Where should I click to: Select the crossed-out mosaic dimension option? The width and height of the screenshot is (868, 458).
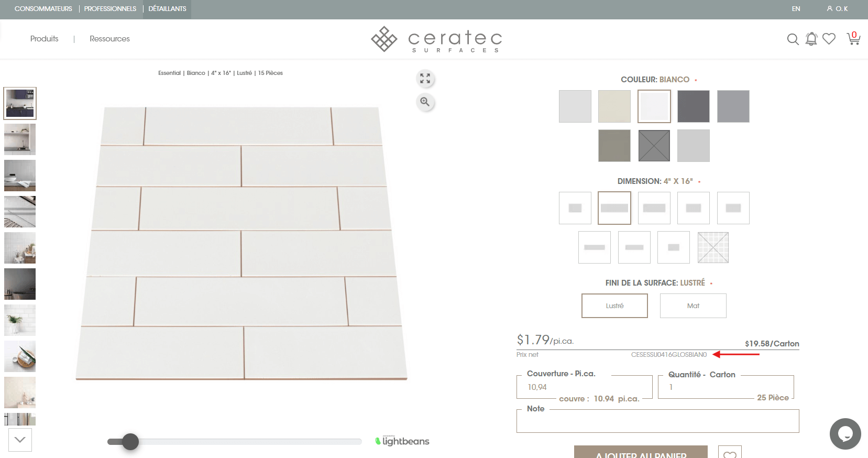tap(713, 247)
